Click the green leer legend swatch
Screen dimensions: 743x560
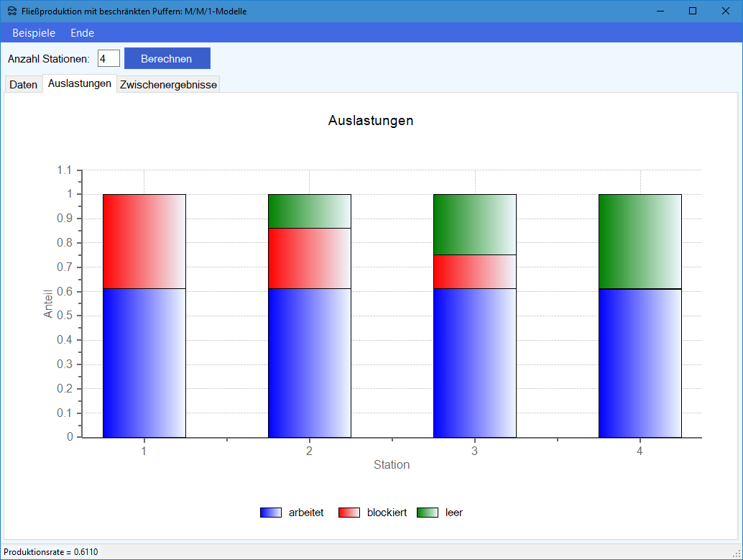click(428, 513)
